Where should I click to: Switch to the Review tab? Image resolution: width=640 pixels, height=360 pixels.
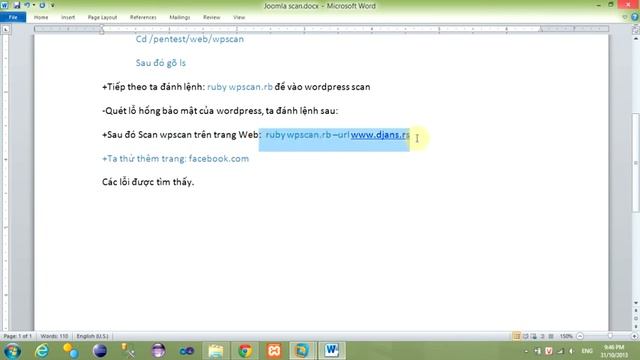point(211,17)
